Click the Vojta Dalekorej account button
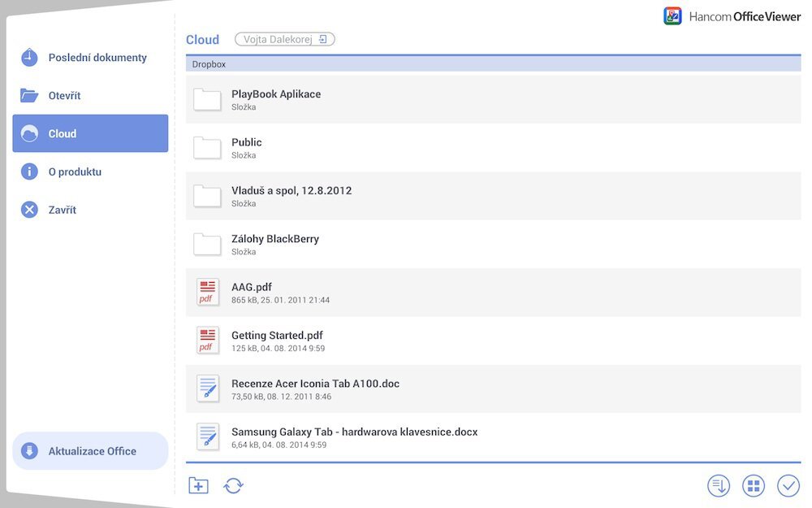This screenshot has width=812, height=508. pyautogui.click(x=285, y=39)
